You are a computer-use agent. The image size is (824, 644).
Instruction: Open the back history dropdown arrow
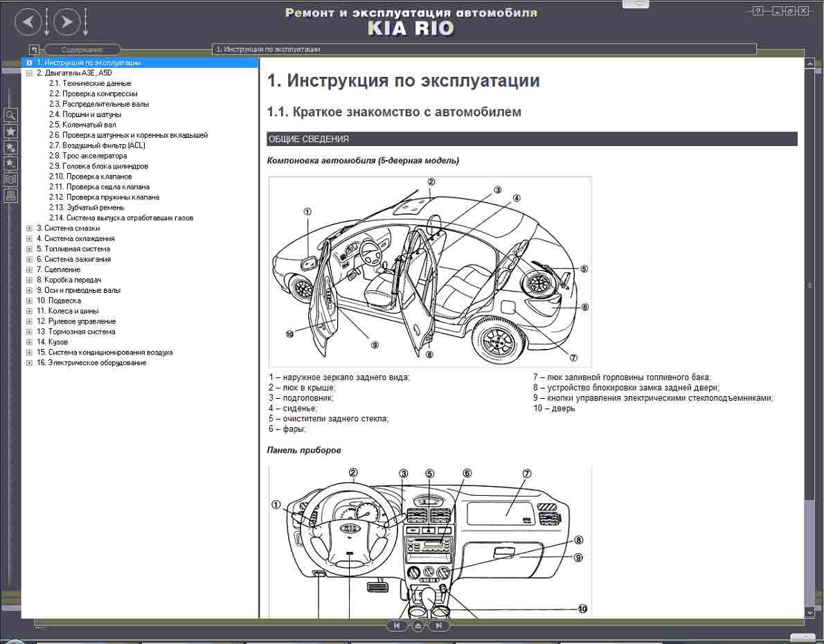point(47,22)
